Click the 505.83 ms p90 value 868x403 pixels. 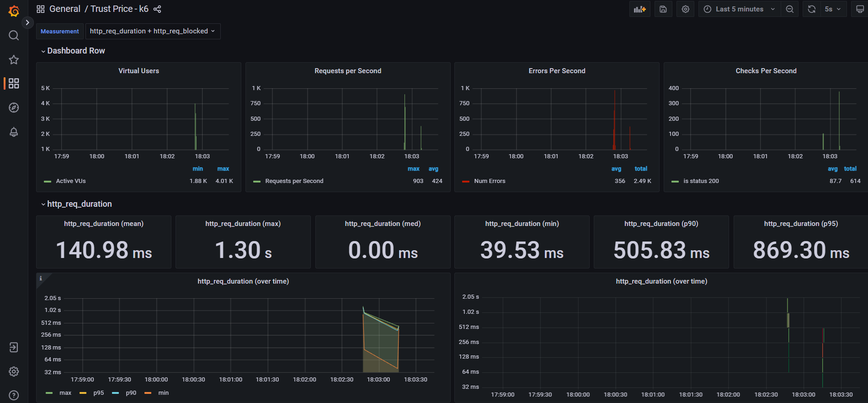pos(661,250)
